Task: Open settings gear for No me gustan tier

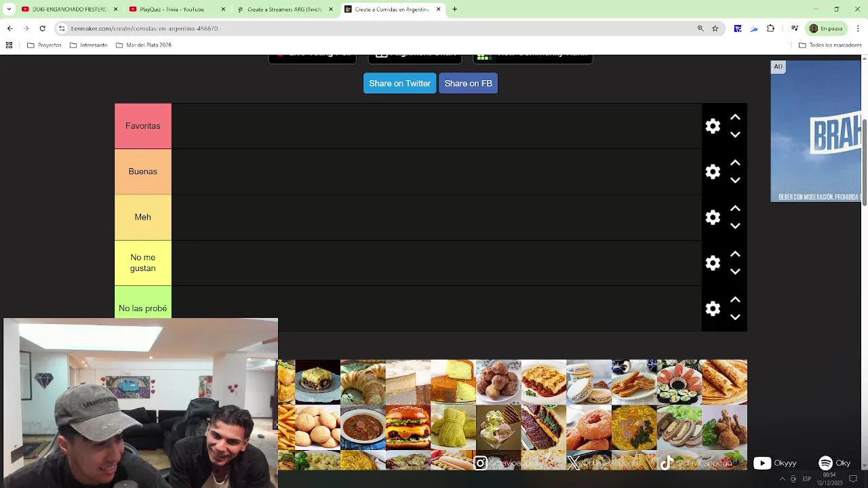Action: (x=713, y=263)
